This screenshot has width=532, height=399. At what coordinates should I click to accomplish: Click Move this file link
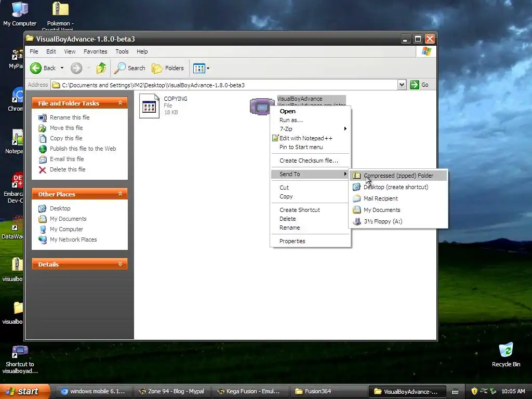[66, 128]
